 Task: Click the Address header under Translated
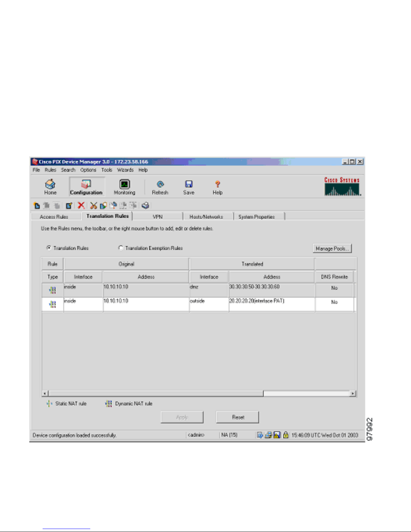click(272, 277)
